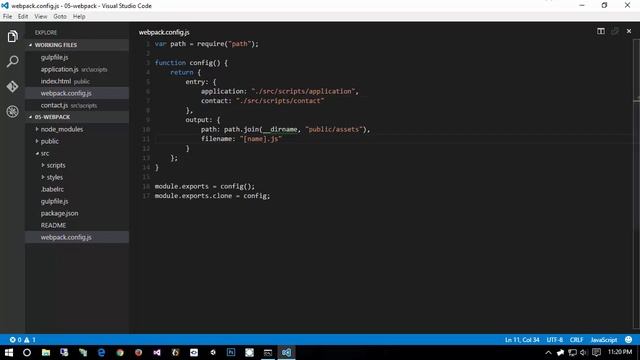Open the command prompt taskbar icon
The image size is (640, 360).
click(268, 352)
